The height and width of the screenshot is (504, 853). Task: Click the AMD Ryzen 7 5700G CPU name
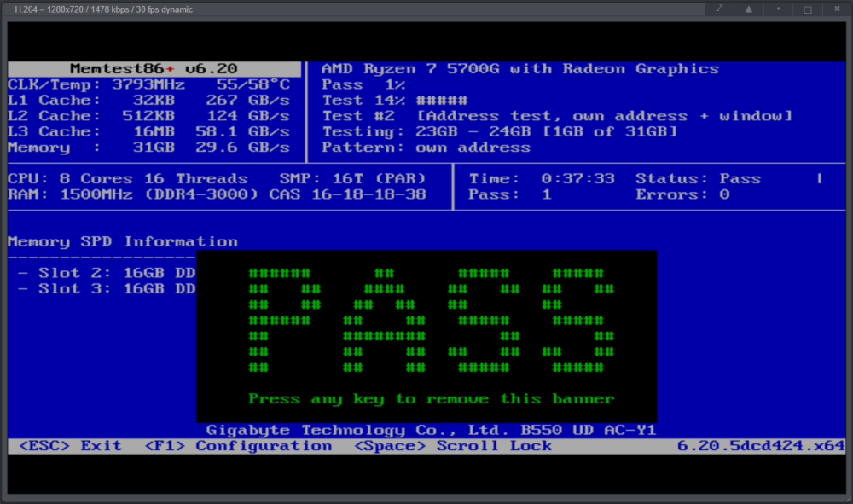pyautogui.click(x=520, y=69)
